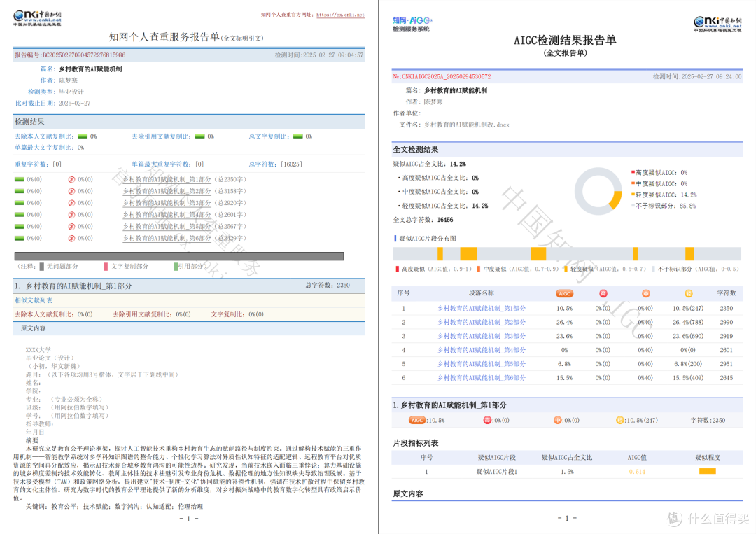Click the red circle icon in the 第5部分 row
Screen dimensions: 756x534
[x=71, y=227]
